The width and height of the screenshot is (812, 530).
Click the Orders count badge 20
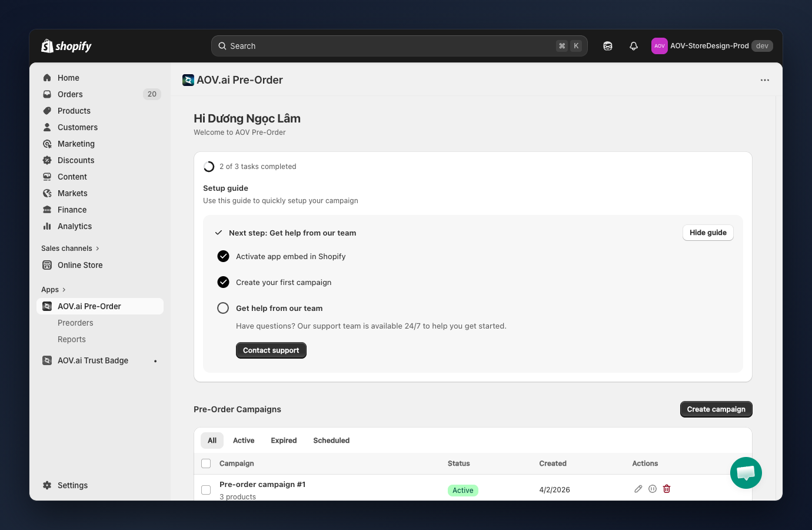coord(152,94)
